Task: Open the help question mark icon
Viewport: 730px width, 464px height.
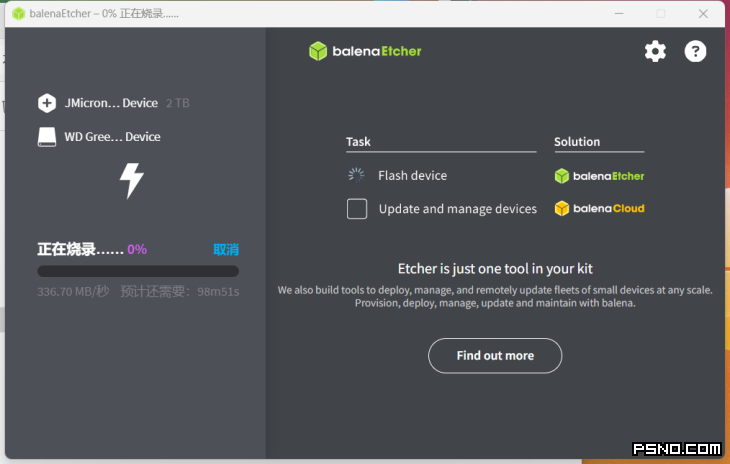Action: click(695, 51)
